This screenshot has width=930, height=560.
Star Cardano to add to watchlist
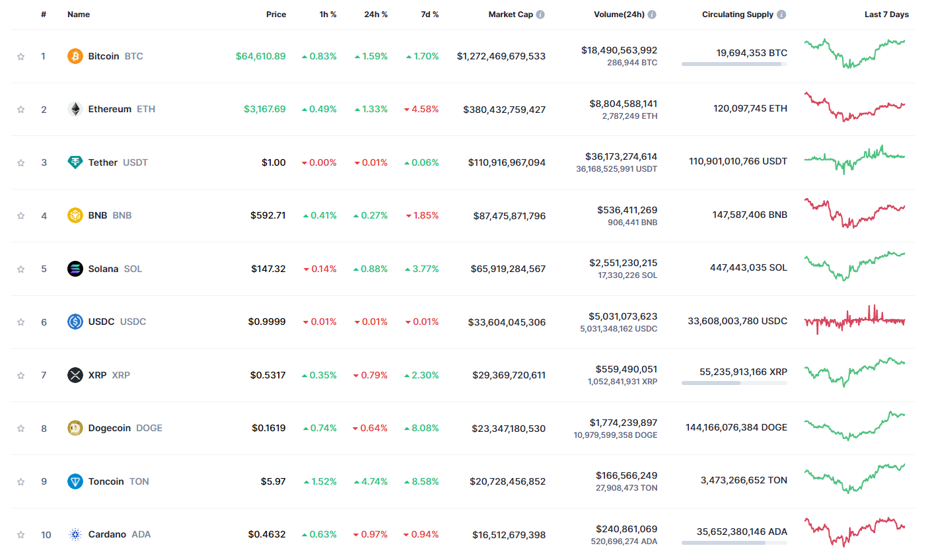tap(21, 534)
